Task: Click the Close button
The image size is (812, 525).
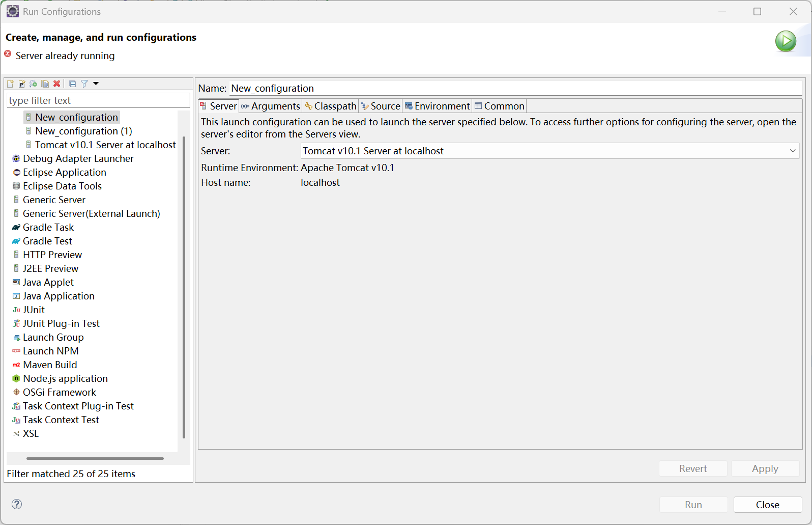Action: pyautogui.click(x=768, y=505)
